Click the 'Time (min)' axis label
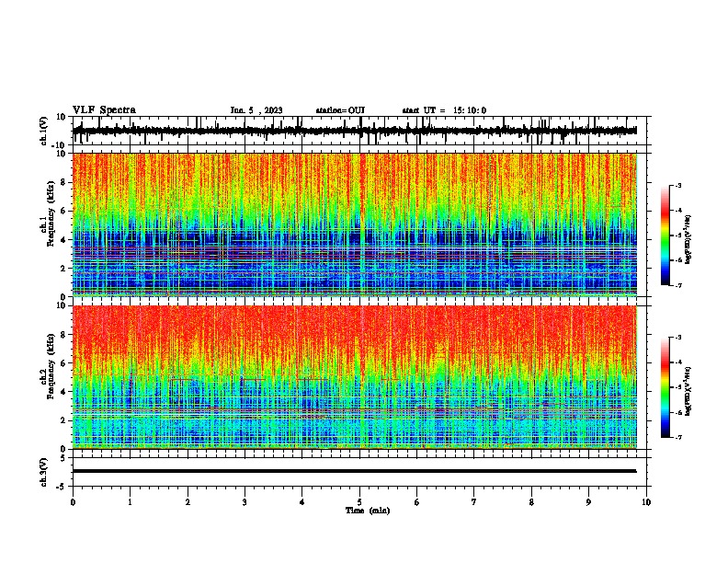Image resolution: width=728 pixels, height=563 pixels. (368, 511)
